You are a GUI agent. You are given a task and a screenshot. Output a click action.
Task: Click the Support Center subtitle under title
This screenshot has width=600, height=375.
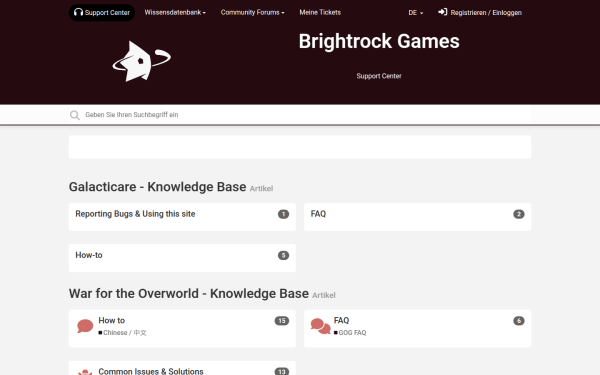coord(379,76)
